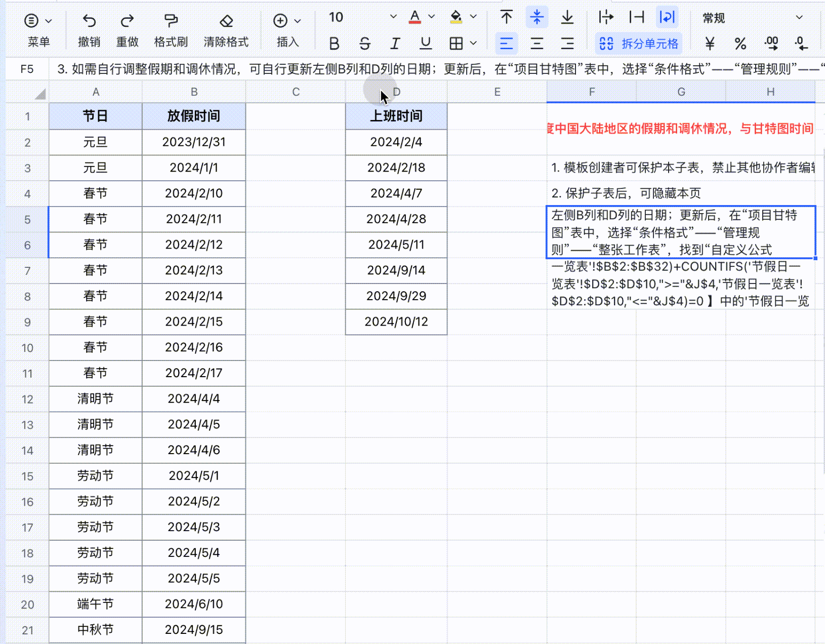Select column A header

[x=96, y=92]
